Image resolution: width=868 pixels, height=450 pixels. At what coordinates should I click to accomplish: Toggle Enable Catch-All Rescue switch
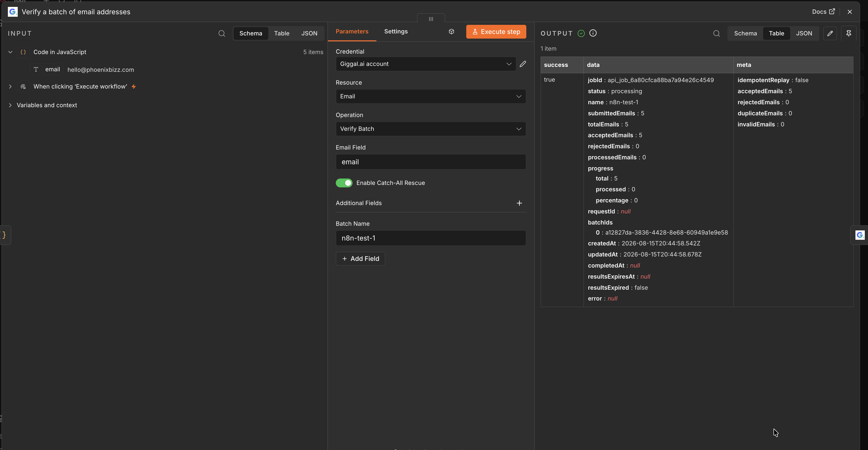pyautogui.click(x=344, y=183)
